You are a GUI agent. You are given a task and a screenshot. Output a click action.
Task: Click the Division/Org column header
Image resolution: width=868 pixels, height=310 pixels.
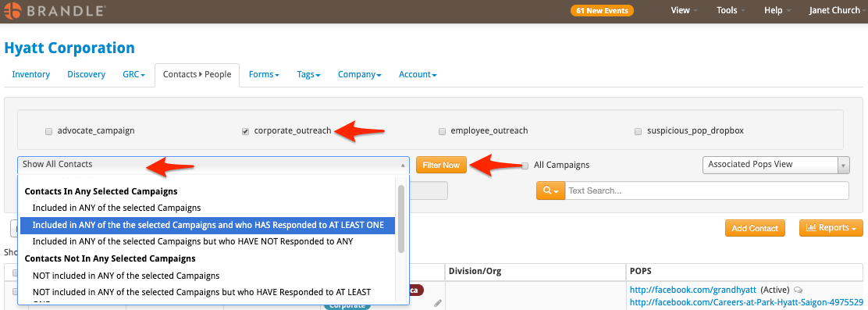[x=535, y=272]
